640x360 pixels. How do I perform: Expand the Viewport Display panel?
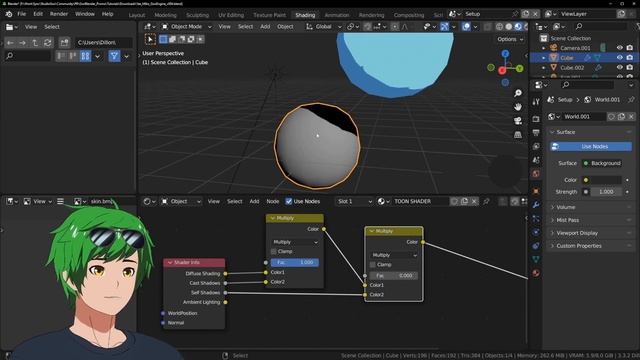[590, 233]
